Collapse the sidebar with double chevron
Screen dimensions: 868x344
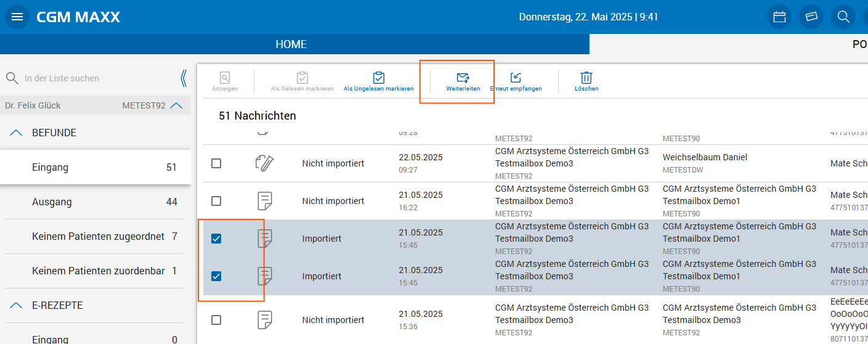183,78
